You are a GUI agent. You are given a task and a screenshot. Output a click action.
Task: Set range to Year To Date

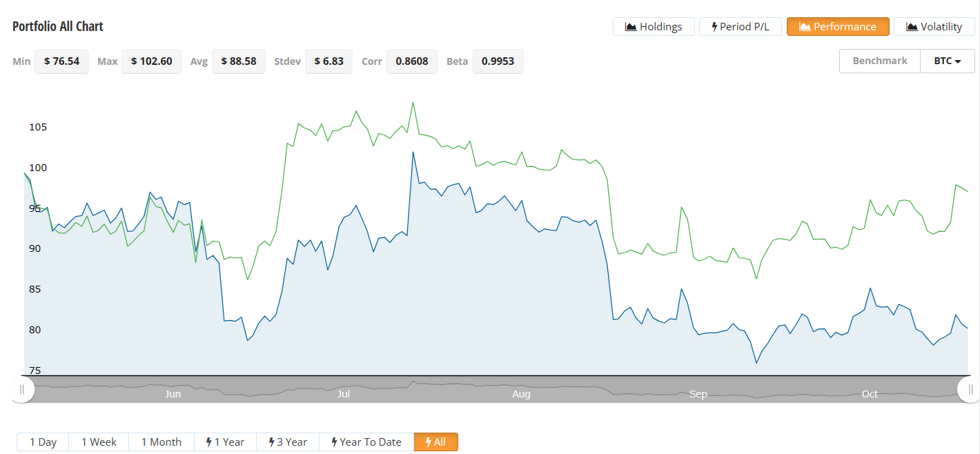coord(366,442)
